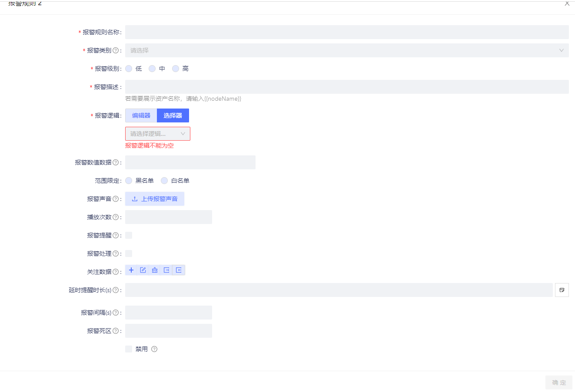This screenshot has height=392, width=575.
Task: Open help tooltip for 播放次数
Action: [x=116, y=217]
